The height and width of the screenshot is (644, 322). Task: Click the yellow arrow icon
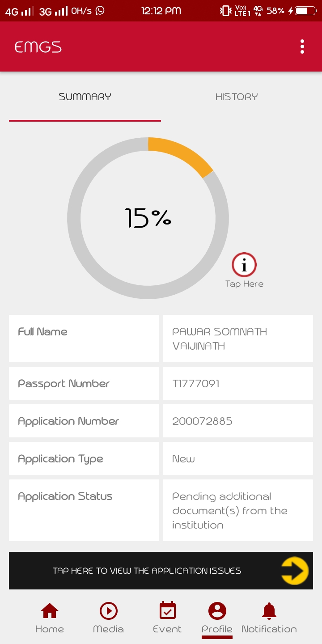click(x=295, y=571)
